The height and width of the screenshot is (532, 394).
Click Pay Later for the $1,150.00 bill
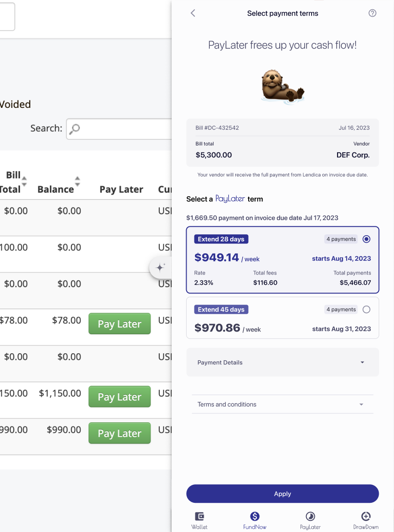(119, 397)
